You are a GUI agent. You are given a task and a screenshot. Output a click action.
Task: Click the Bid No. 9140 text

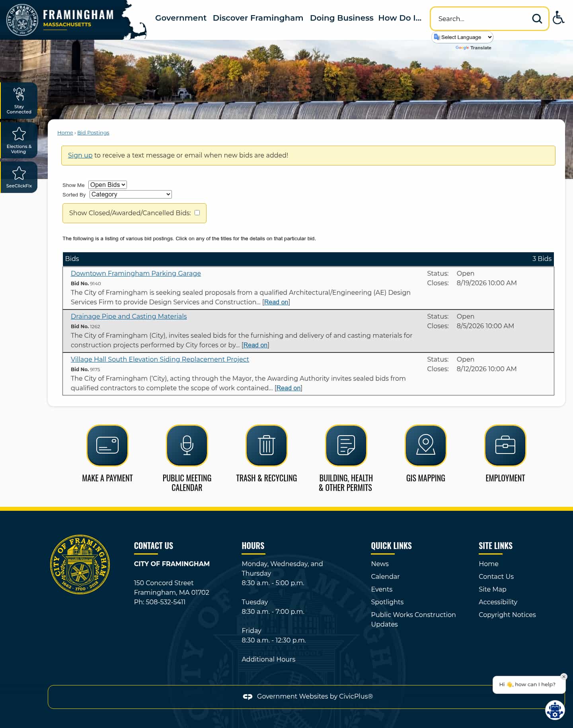pyautogui.click(x=86, y=284)
